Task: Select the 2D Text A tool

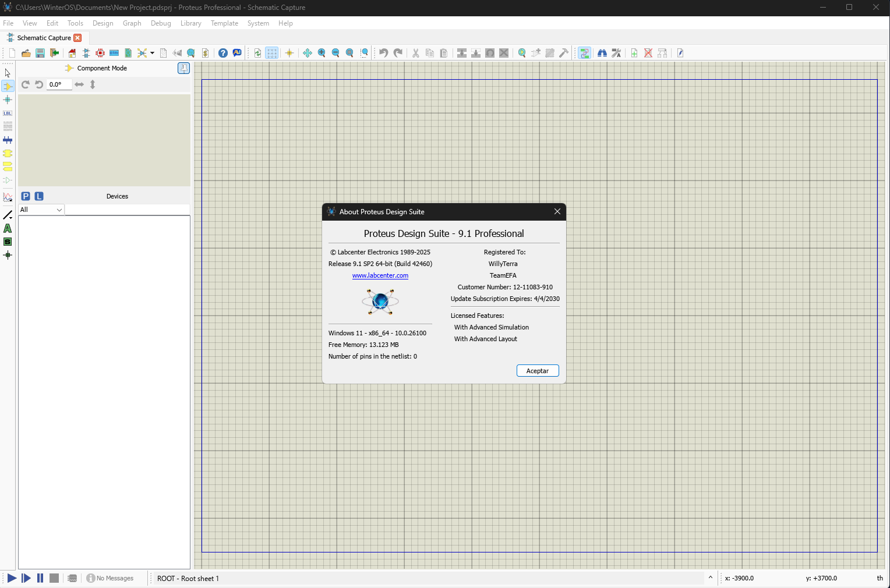Action: pos(8,229)
